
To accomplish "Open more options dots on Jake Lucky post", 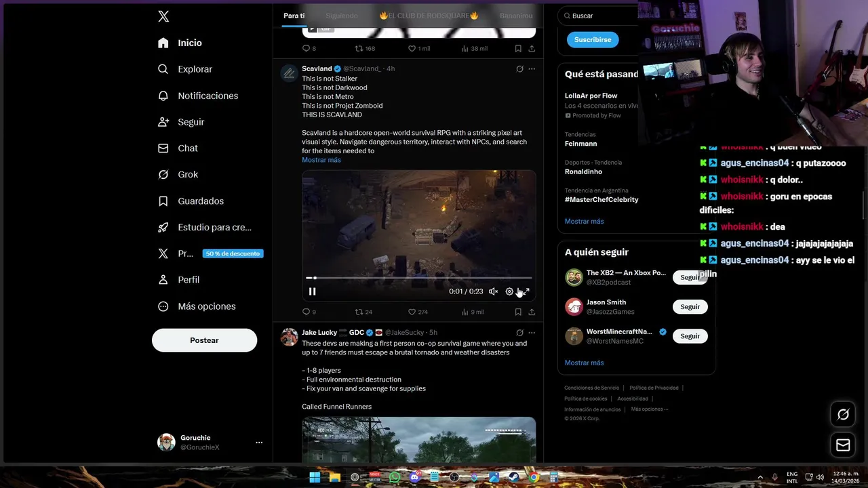I will click(532, 333).
